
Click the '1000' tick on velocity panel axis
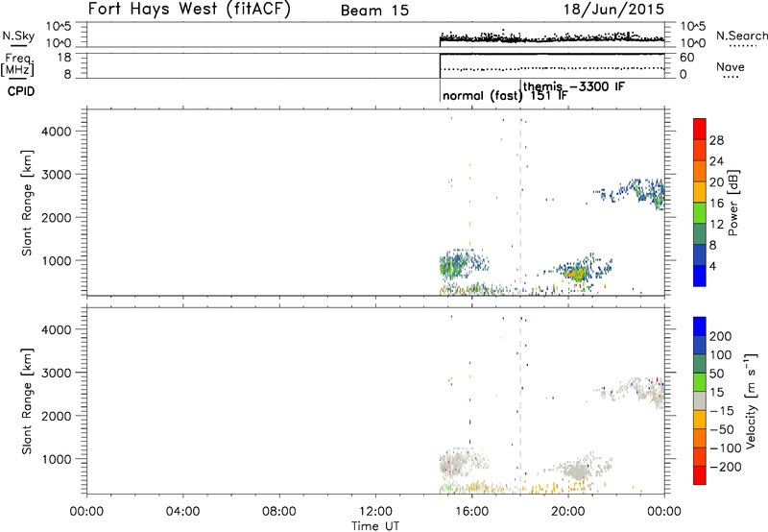56,459
